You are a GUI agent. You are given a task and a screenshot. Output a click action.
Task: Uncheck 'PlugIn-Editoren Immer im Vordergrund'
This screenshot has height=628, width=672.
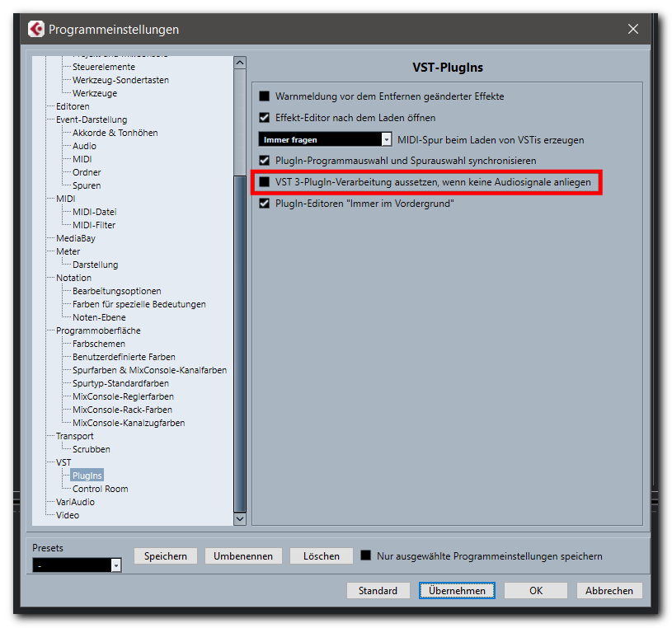pos(264,203)
